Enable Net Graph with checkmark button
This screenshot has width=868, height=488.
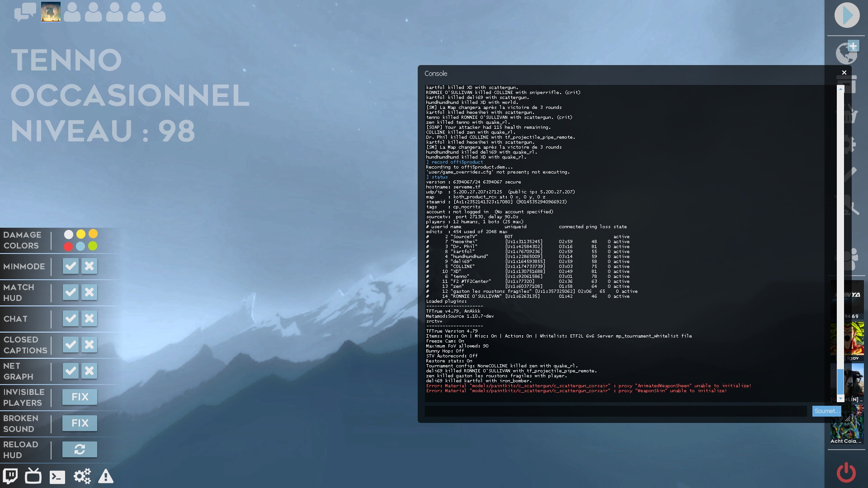coord(71,371)
